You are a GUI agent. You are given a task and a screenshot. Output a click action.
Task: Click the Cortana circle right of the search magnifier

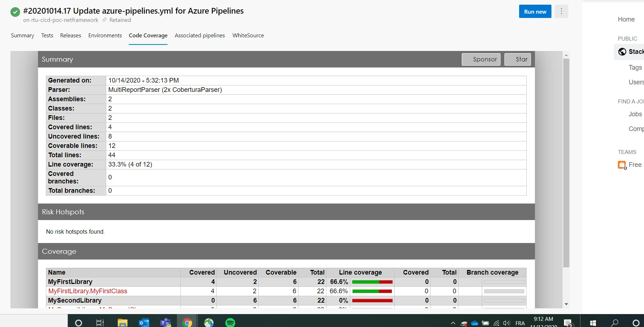pyautogui.click(x=636, y=323)
